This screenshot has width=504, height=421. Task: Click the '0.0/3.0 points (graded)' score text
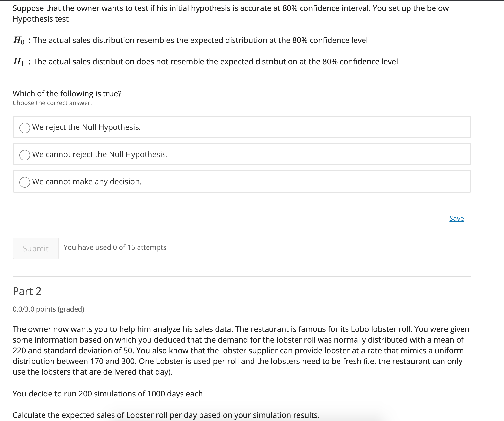click(x=48, y=309)
